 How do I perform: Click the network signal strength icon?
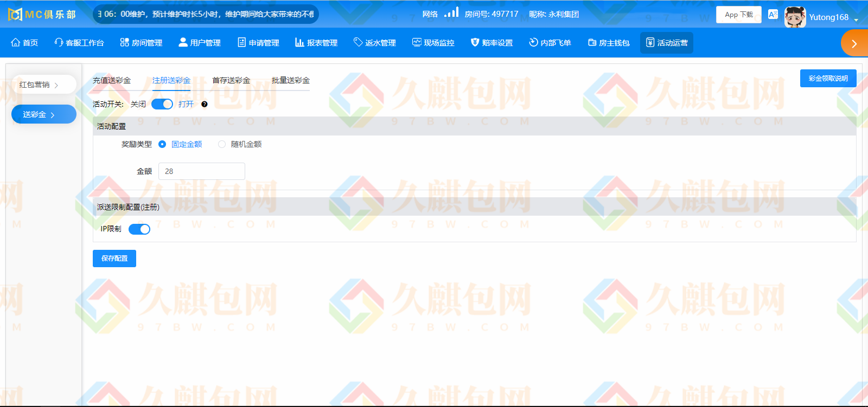coord(451,12)
